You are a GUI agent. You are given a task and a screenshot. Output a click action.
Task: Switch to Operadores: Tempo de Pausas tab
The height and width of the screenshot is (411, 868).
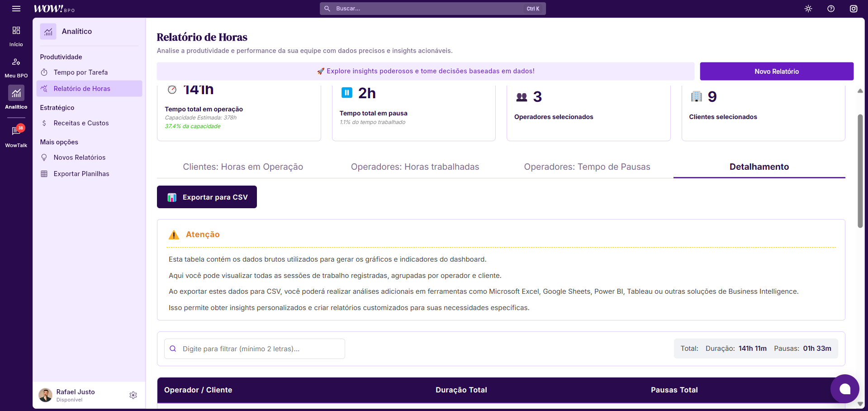tap(587, 167)
